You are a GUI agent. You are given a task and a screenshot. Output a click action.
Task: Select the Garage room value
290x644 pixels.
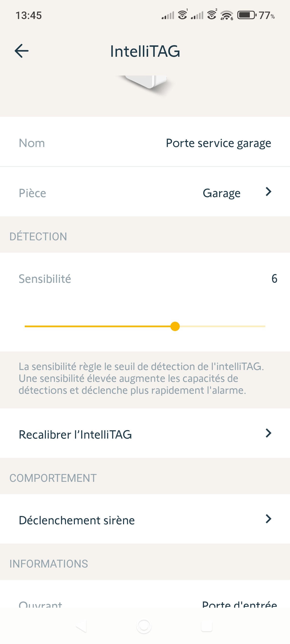(222, 193)
